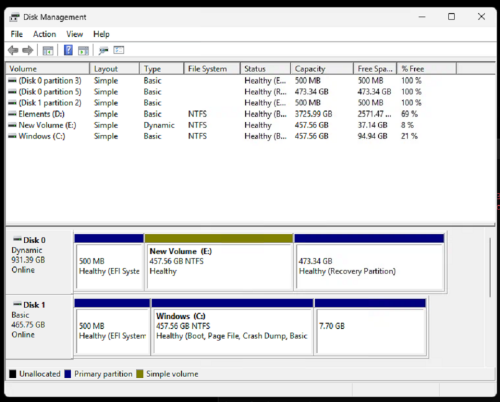Click the 94.94 GB free space value
The height and width of the screenshot is (402, 500).
click(373, 136)
